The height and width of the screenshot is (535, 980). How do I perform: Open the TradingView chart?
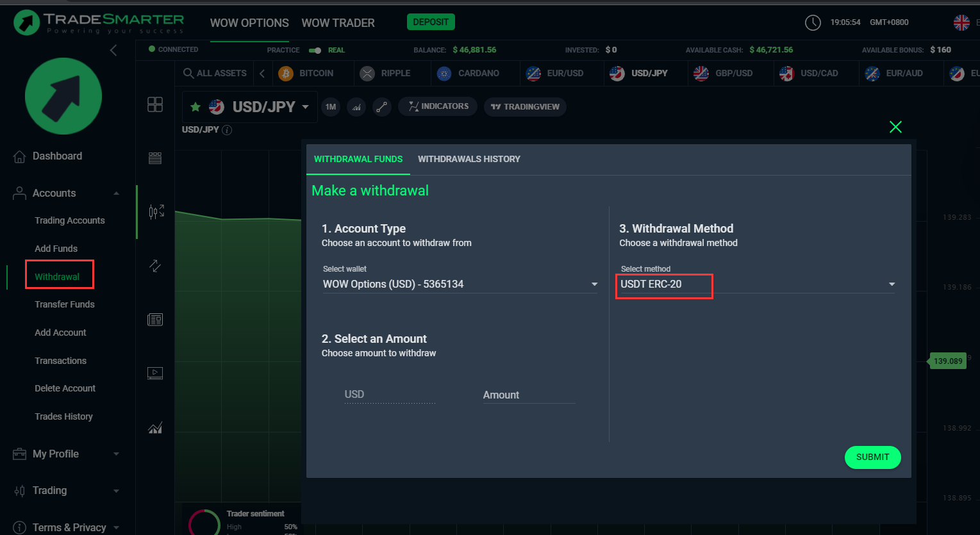point(525,106)
